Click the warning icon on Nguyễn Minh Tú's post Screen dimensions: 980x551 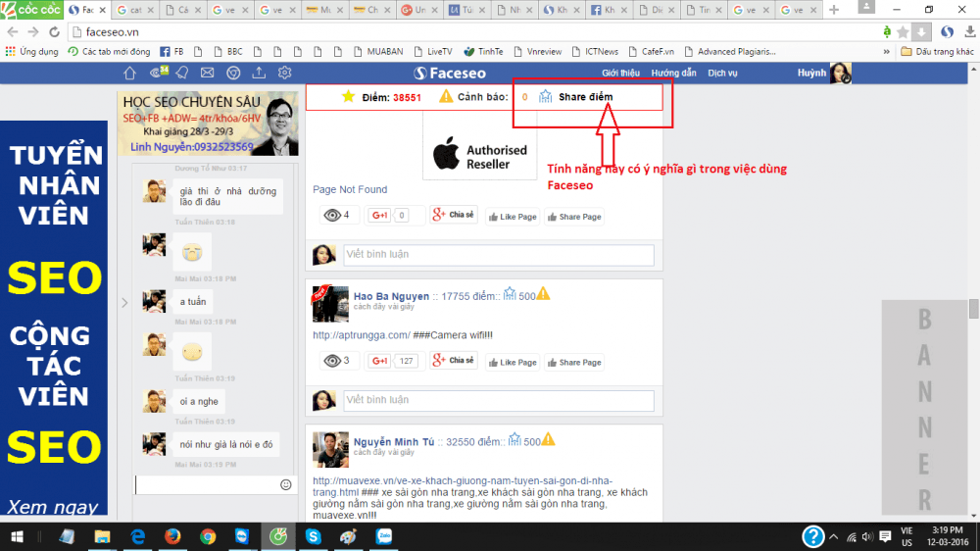[x=548, y=439]
